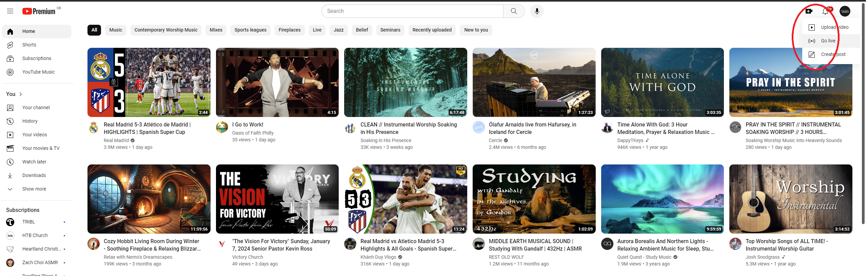This screenshot has width=868, height=276.
Task: Open Ólafur Arnalds live from Hafursey title
Action: point(532,128)
